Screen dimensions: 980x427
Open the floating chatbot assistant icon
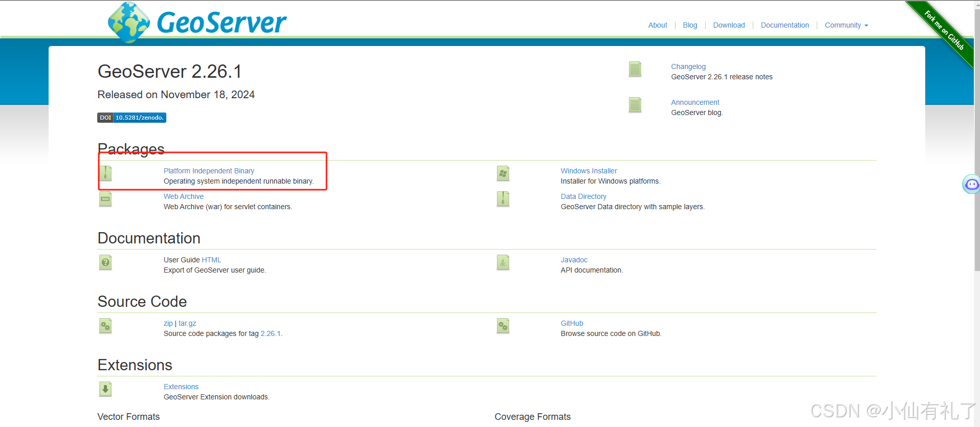pos(971,184)
